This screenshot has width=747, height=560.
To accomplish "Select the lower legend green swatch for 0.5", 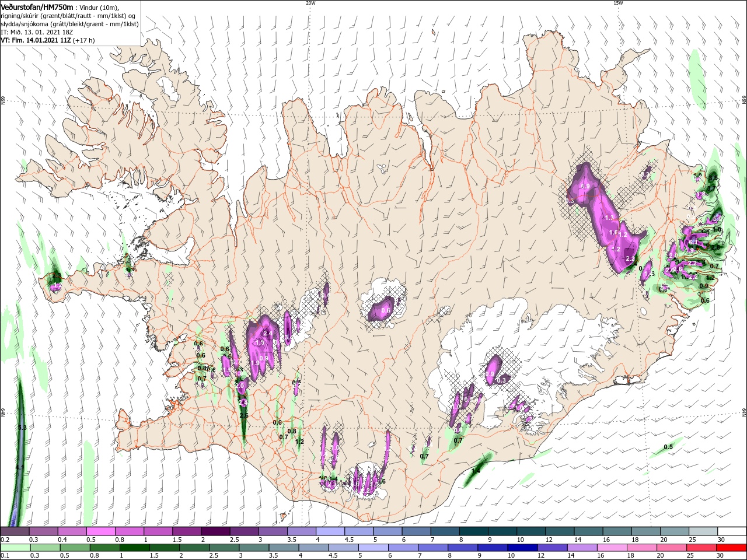I will click(x=75, y=548).
